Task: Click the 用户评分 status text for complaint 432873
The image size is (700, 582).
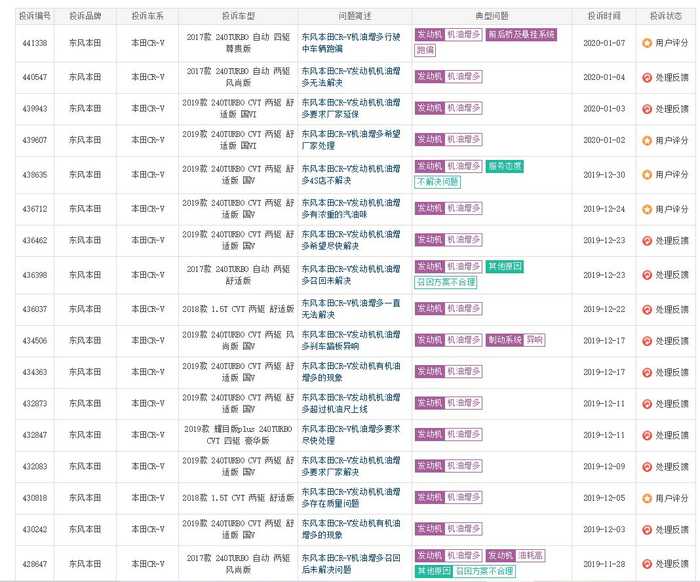Action: pyautogui.click(x=671, y=403)
